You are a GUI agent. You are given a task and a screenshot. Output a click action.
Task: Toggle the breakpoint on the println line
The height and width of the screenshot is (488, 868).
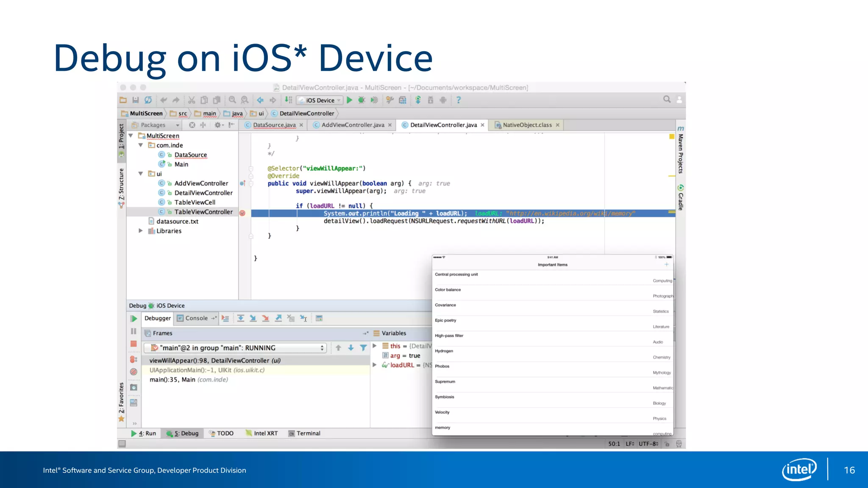click(242, 213)
